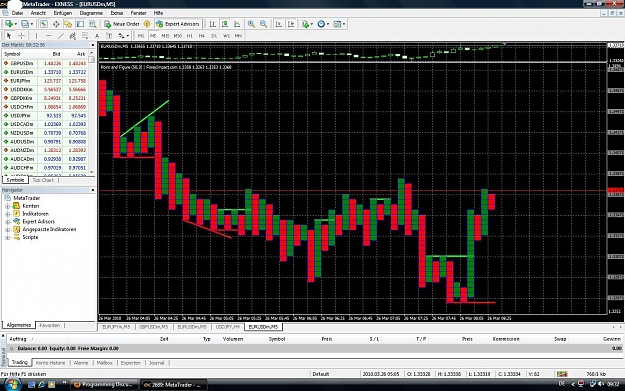Toggle the Terminal window toolbar icon
The height and width of the screenshot is (391, 625).
(x=81, y=24)
